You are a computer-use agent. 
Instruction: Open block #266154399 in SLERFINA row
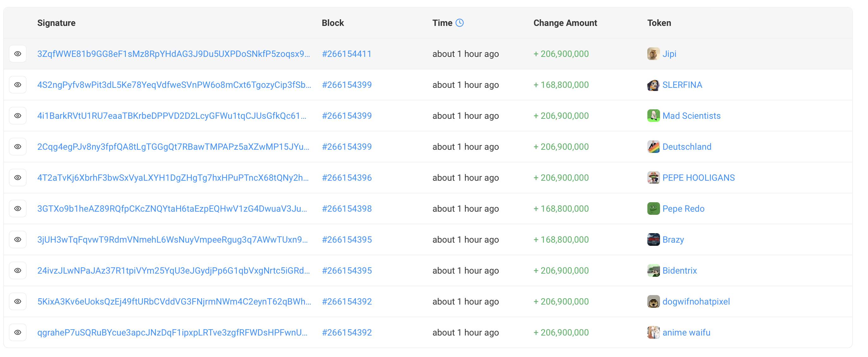tap(347, 85)
